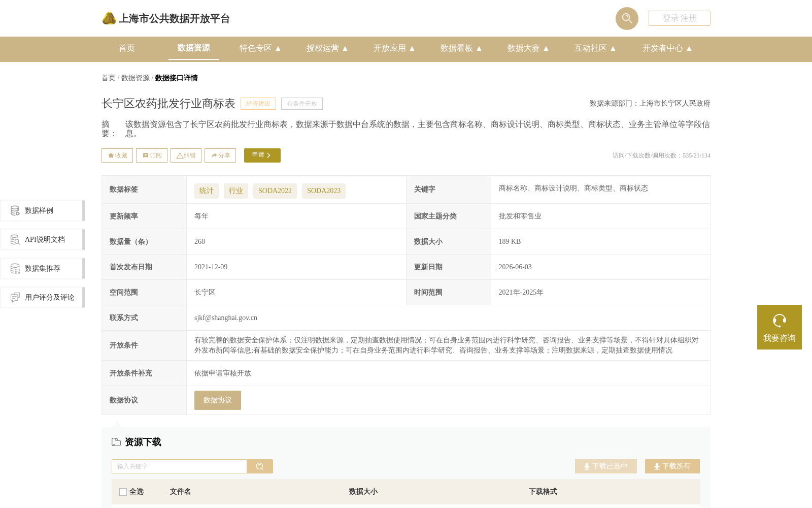Click 下载已选中 button
Viewport: 812px width, 508px height.
[x=606, y=466]
